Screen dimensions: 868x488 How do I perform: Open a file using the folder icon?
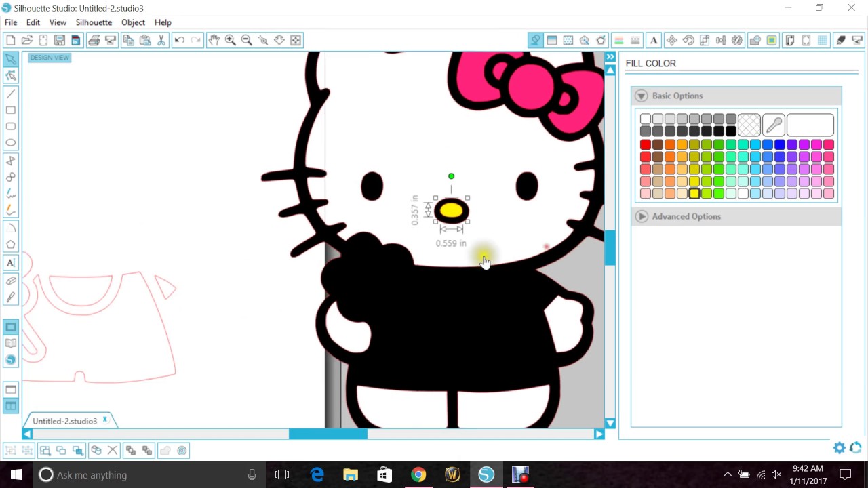pyautogui.click(x=27, y=41)
